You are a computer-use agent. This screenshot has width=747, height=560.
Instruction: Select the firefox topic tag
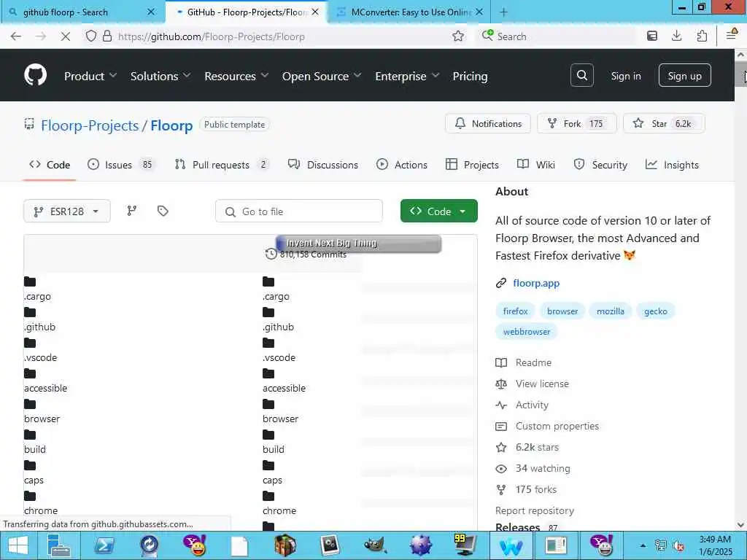[516, 311]
